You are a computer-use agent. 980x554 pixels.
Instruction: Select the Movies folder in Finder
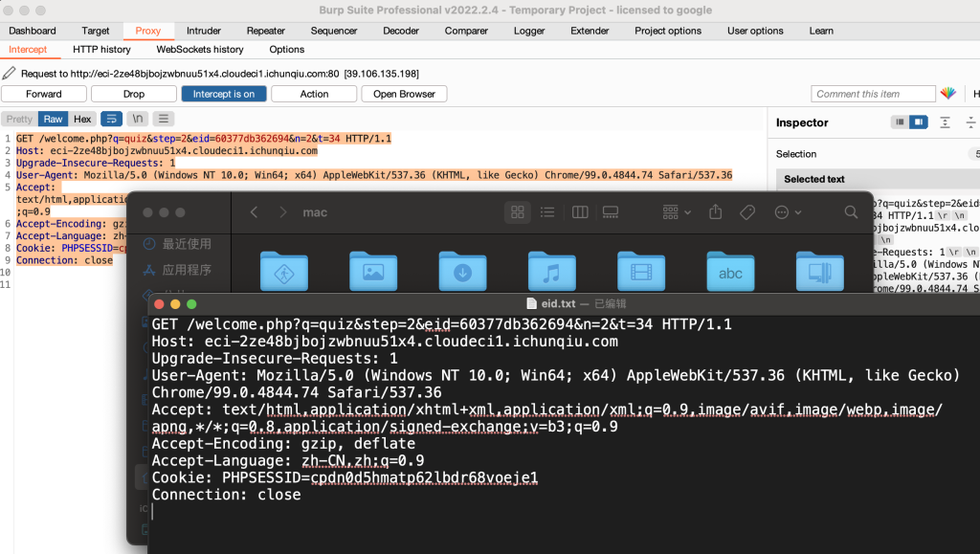click(641, 272)
